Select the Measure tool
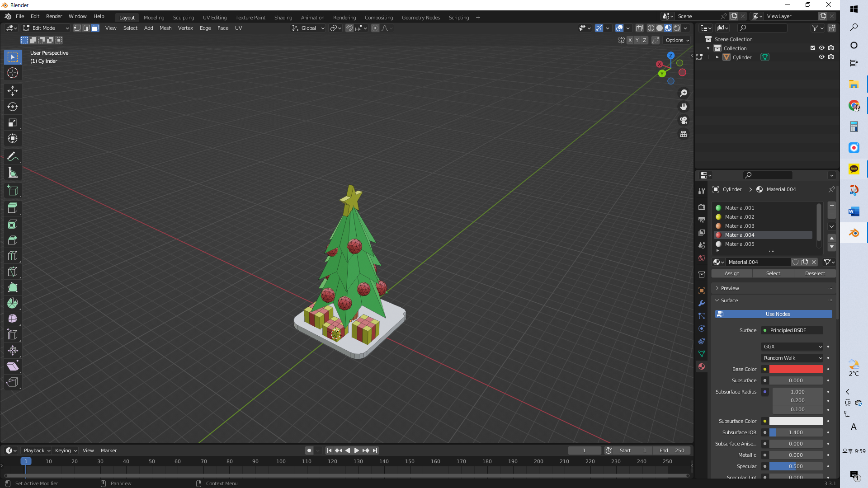 click(x=13, y=172)
